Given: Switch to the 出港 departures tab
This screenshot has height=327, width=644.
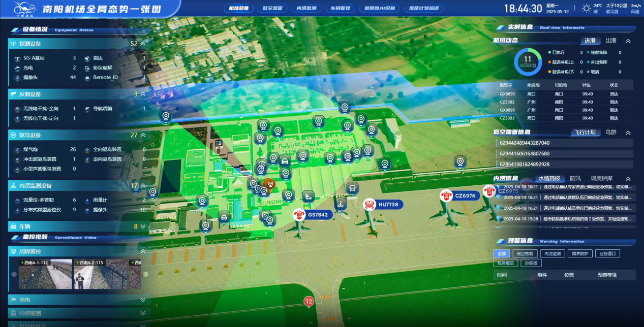Looking at the screenshot, I should pyautogui.click(x=610, y=41).
